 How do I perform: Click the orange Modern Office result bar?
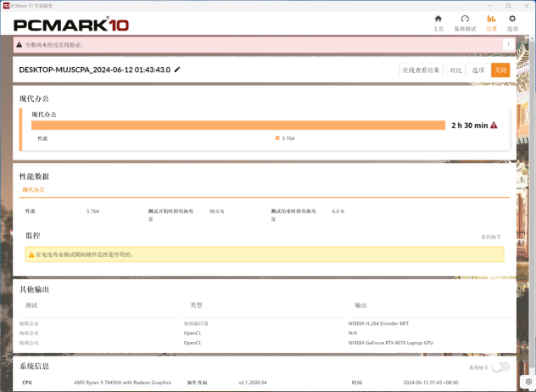tap(238, 126)
